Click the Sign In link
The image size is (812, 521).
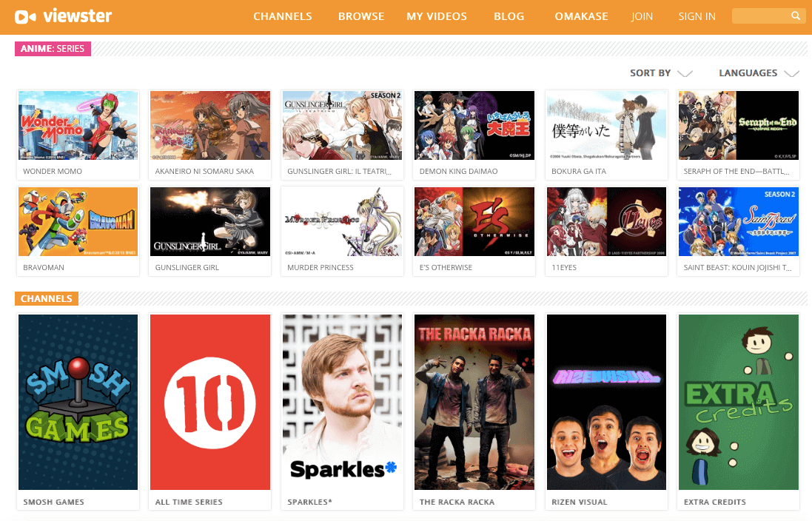(x=697, y=16)
